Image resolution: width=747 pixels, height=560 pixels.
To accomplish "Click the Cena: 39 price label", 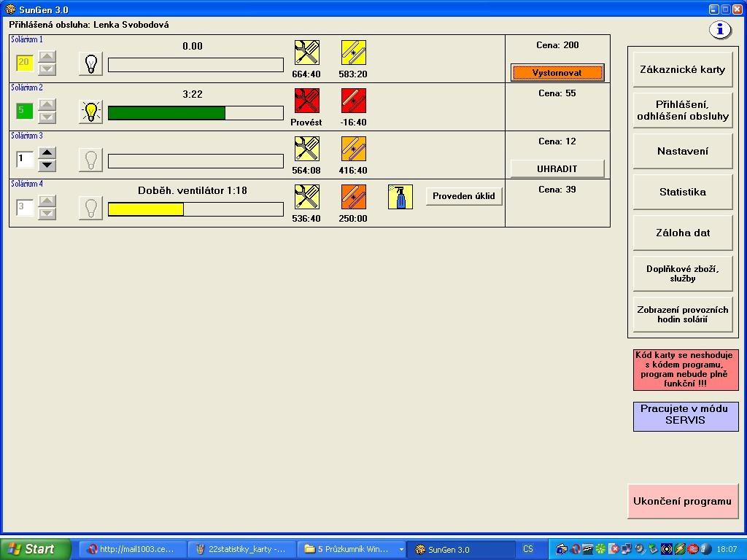I will pos(557,190).
